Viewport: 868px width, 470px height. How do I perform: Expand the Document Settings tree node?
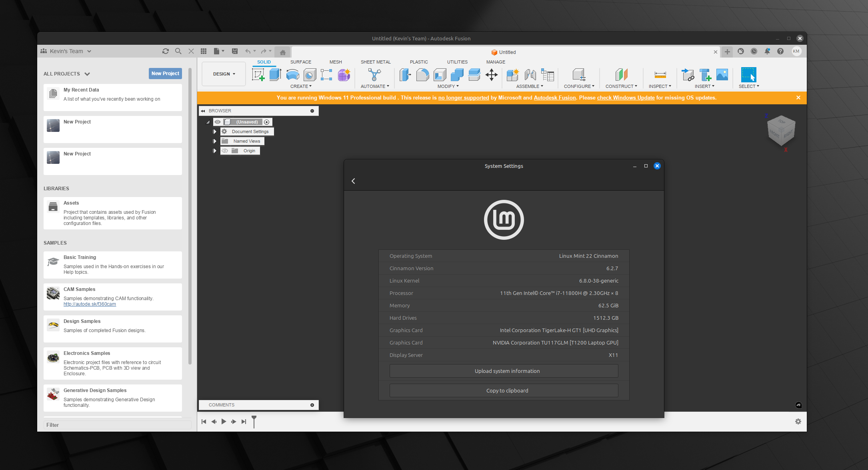pyautogui.click(x=215, y=131)
